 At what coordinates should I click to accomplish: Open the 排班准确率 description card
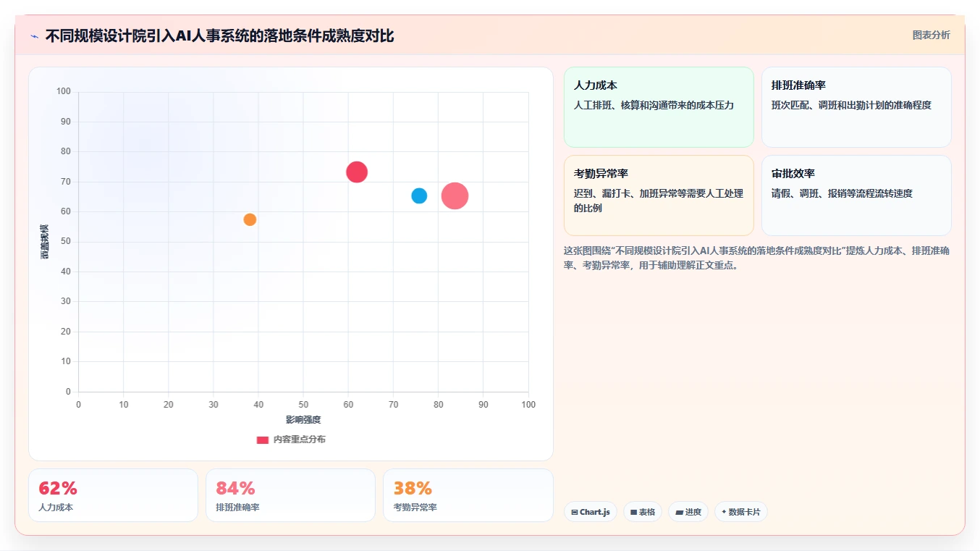(856, 107)
